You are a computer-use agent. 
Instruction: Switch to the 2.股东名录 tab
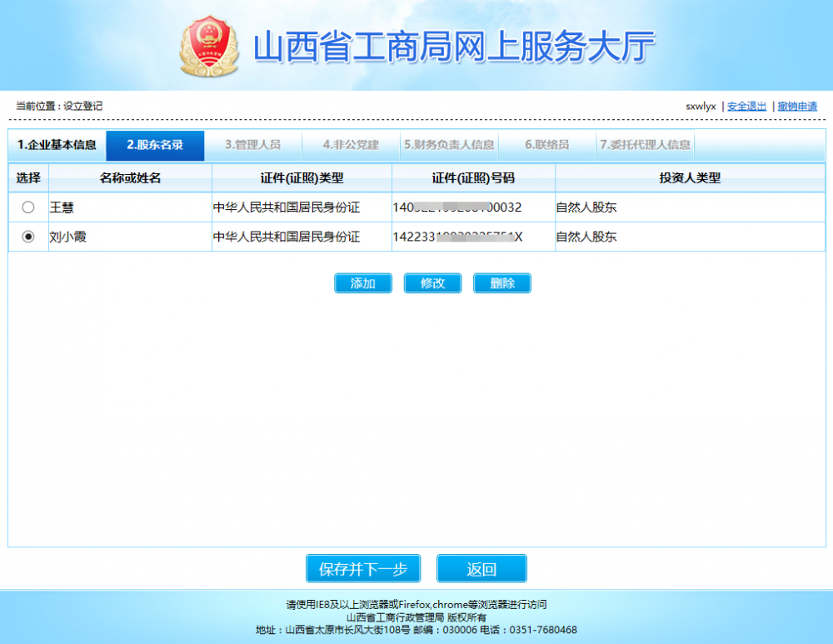tap(155, 145)
